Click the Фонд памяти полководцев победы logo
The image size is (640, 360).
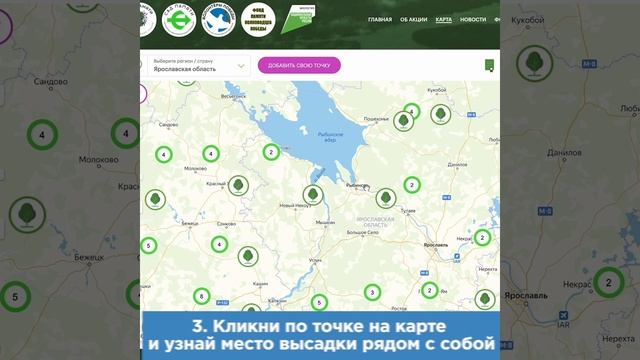[258, 20]
